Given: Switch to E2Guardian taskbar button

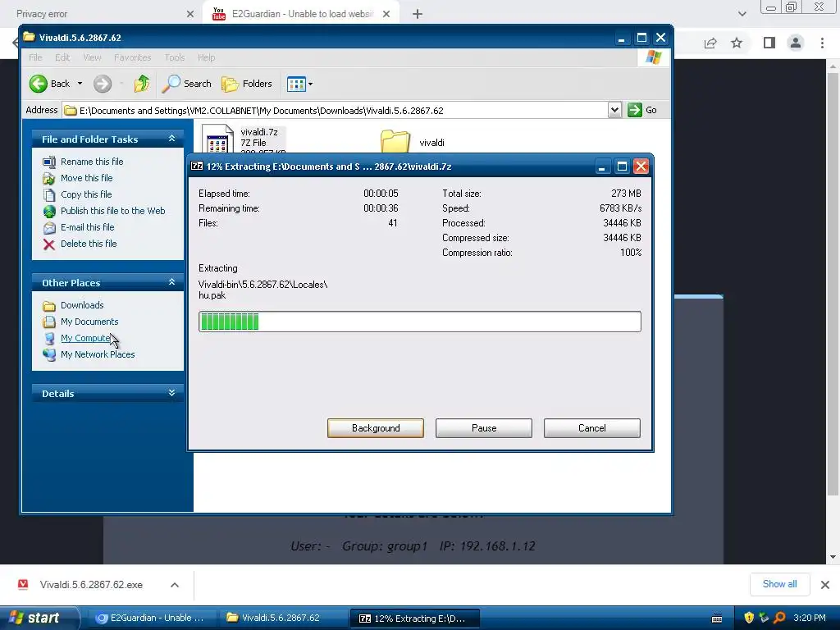Looking at the screenshot, I should pyautogui.click(x=150, y=618).
